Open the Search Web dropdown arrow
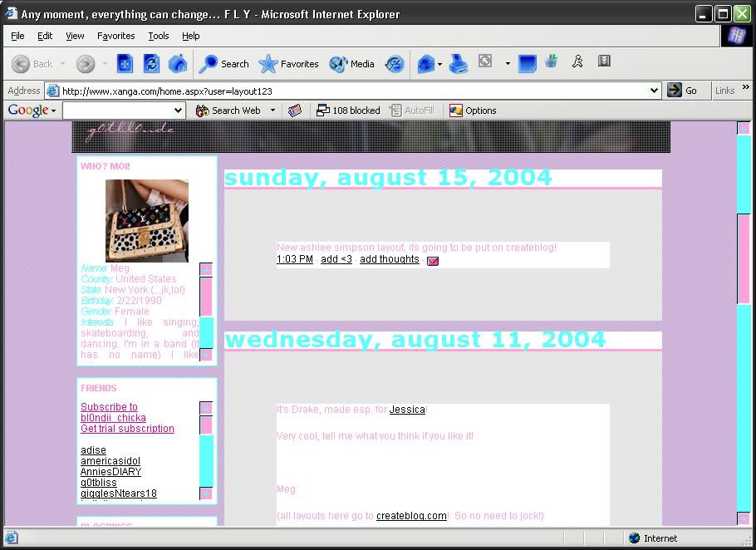Screen dimensions: 756x550 272,110
